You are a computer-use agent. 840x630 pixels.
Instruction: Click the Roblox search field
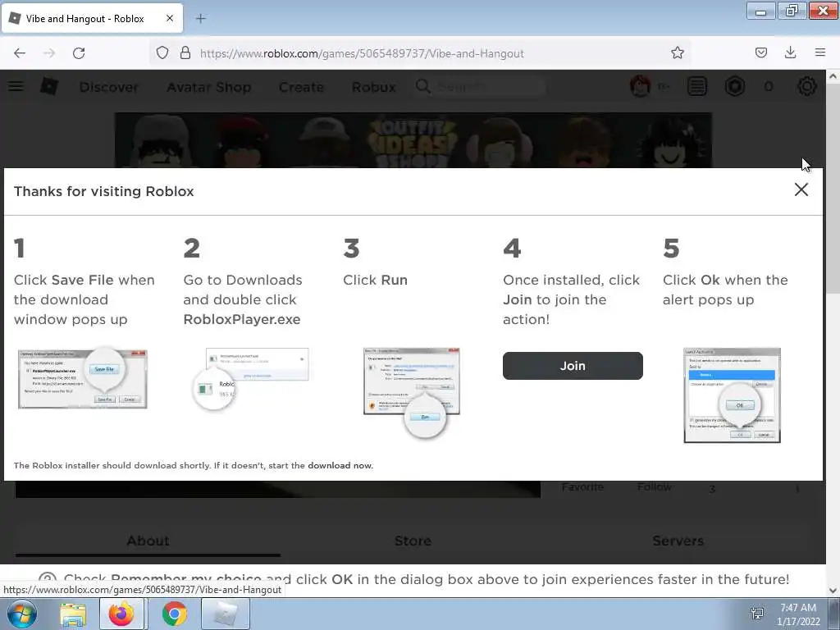click(480, 86)
